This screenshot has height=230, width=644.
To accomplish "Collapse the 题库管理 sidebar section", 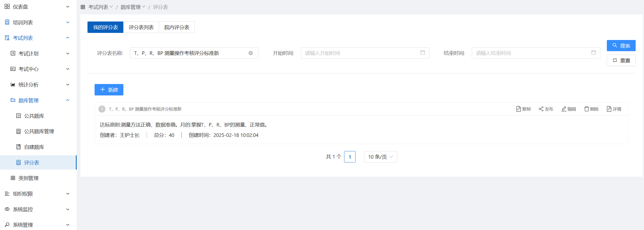I will pyautogui.click(x=68, y=100).
